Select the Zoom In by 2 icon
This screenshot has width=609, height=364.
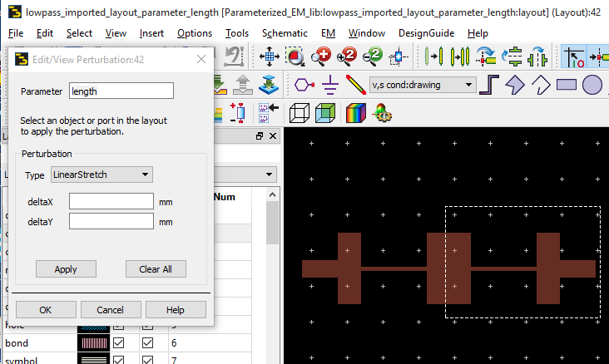348,57
